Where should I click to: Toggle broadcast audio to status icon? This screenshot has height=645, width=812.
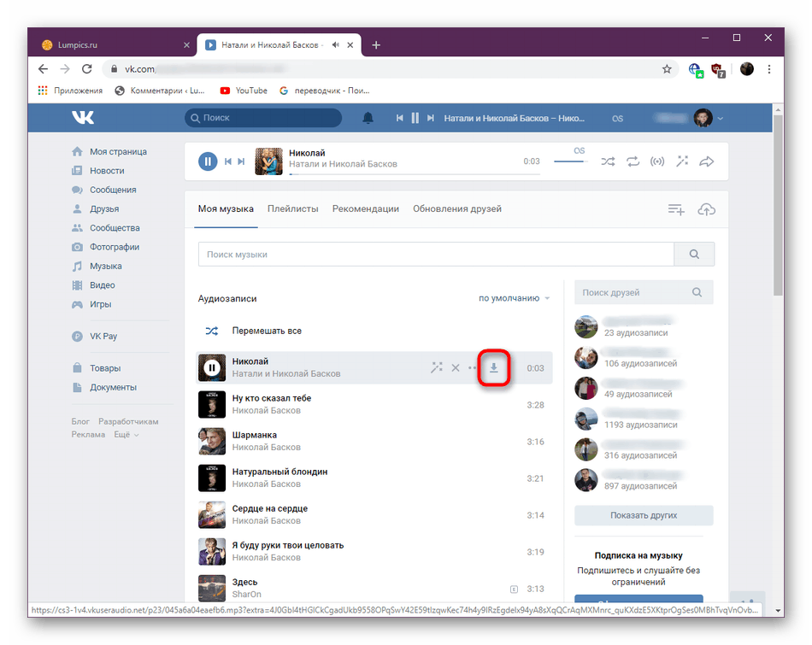657,161
